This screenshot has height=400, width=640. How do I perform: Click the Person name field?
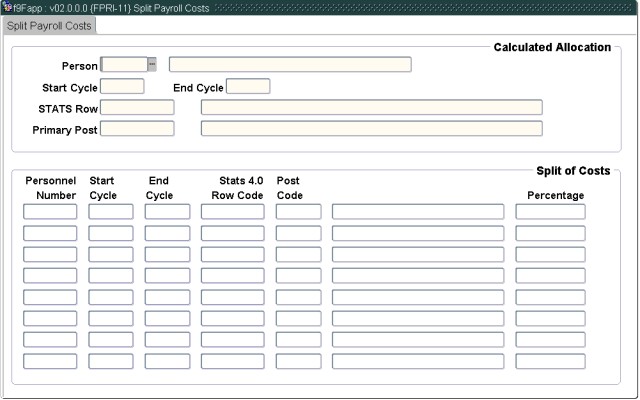290,65
